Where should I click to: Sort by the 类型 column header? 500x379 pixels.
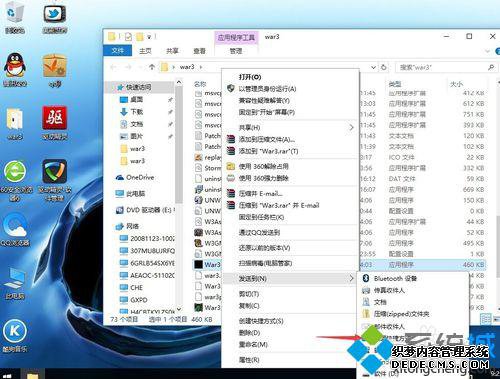[x=395, y=84]
